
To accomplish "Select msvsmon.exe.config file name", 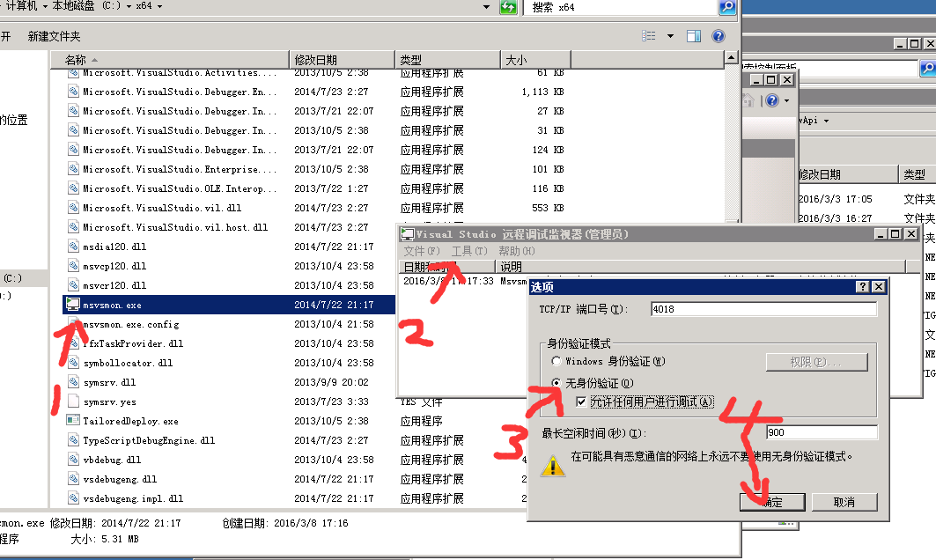I will pos(130,324).
